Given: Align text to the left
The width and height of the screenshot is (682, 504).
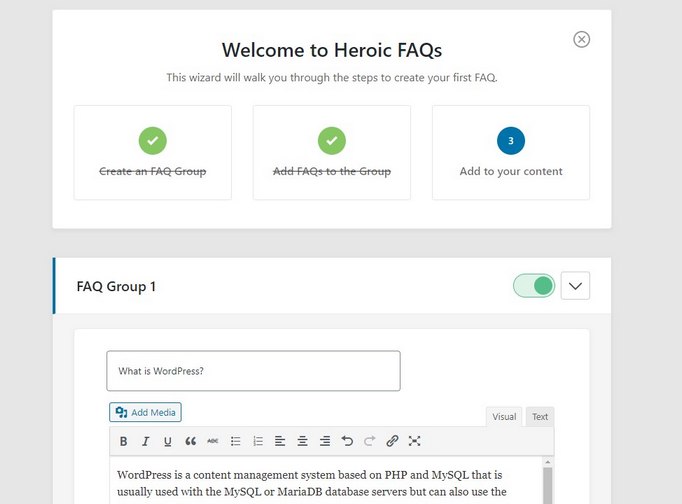Looking at the screenshot, I should tap(280, 441).
